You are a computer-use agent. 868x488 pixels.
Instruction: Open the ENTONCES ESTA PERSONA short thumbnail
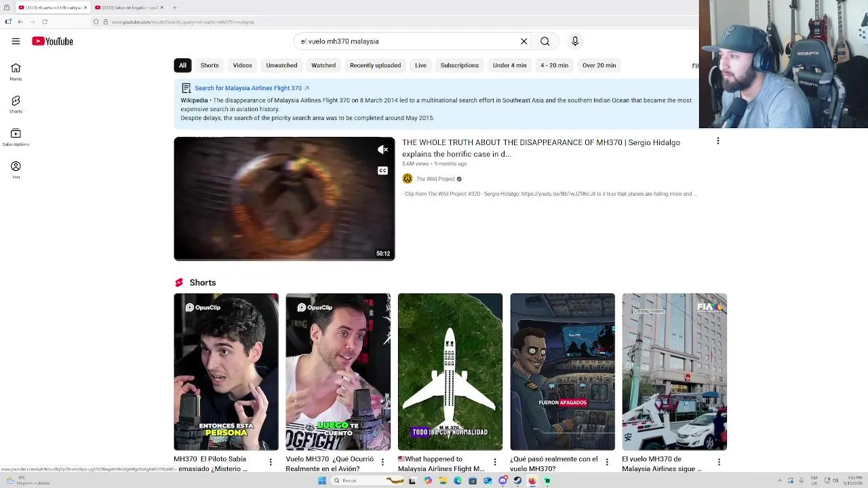tap(226, 371)
